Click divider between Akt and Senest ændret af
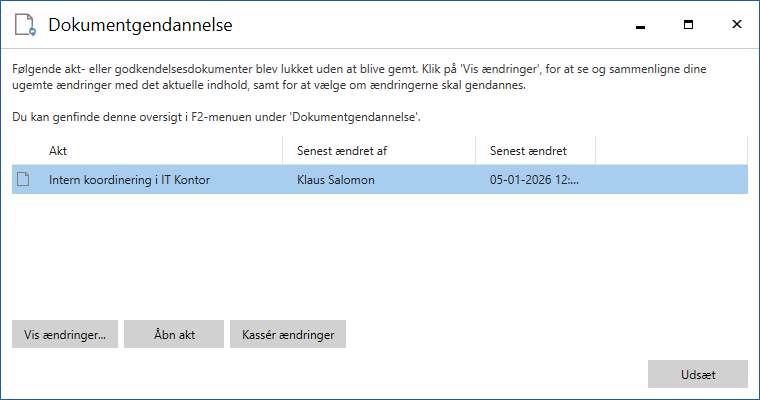Viewport: 760px width, 400px height. [283, 151]
